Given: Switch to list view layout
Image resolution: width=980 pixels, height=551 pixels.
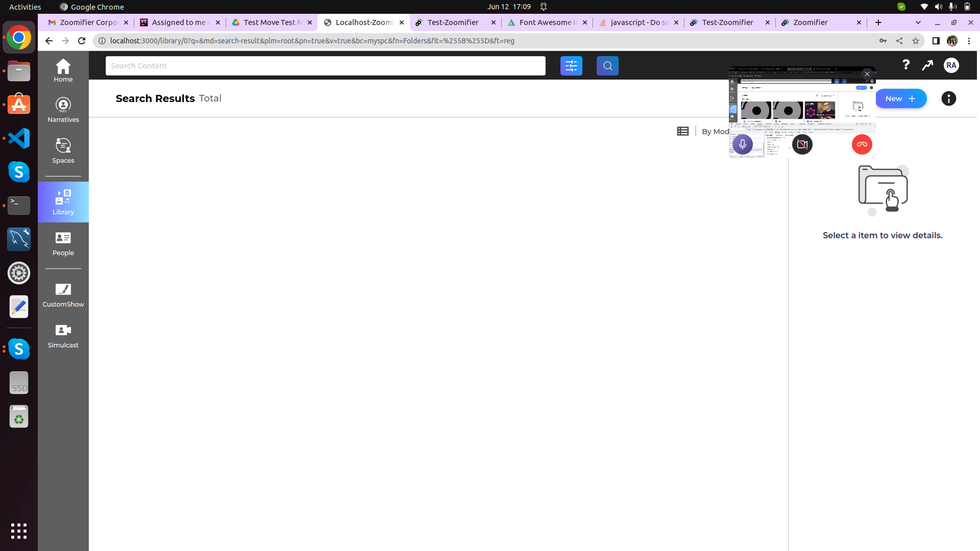Looking at the screenshot, I should 682,131.
